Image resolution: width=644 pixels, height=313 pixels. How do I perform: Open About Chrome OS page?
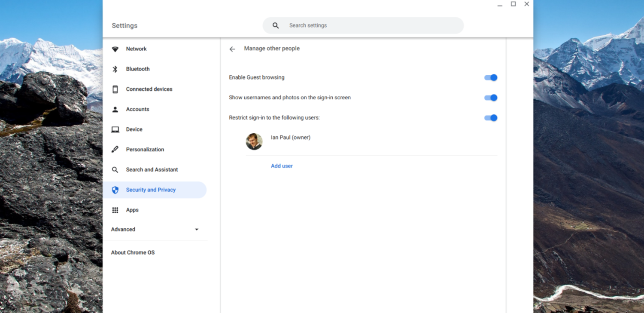tap(133, 253)
